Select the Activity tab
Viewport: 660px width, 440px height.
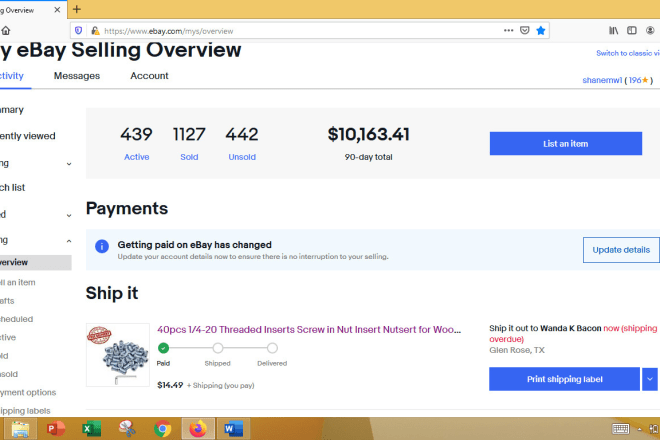point(11,76)
